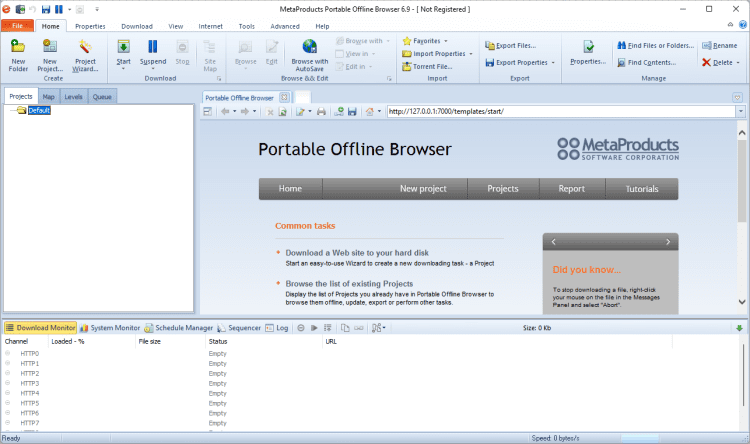
Task: Open the Properties icon in Manage group
Action: pos(588,48)
